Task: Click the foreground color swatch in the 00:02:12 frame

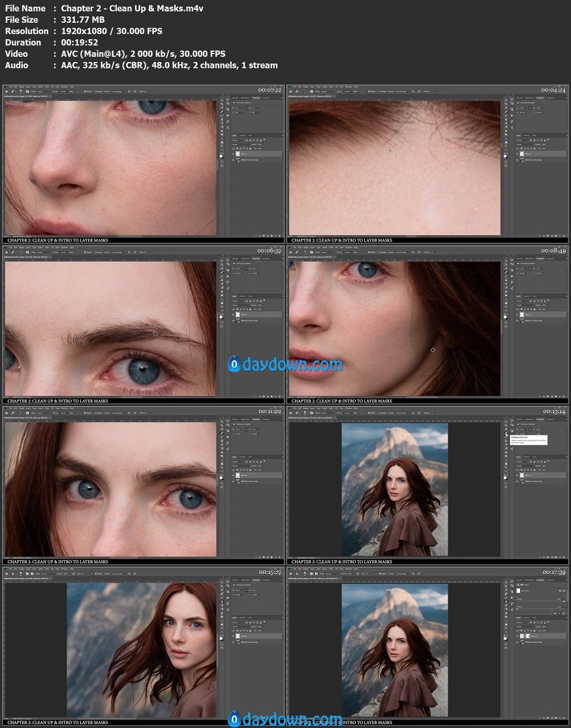Action: point(221,156)
